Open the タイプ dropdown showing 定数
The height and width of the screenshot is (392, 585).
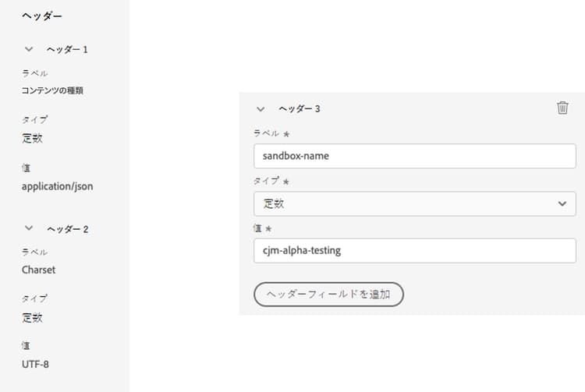[414, 203]
